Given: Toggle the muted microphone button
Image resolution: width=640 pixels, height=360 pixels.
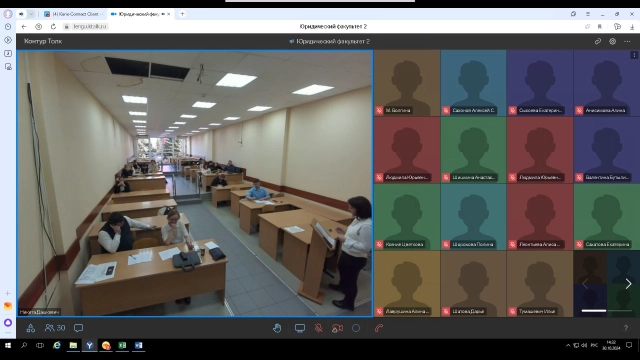Looking at the screenshot, I should pyautogui.click(x=319, y=328).
